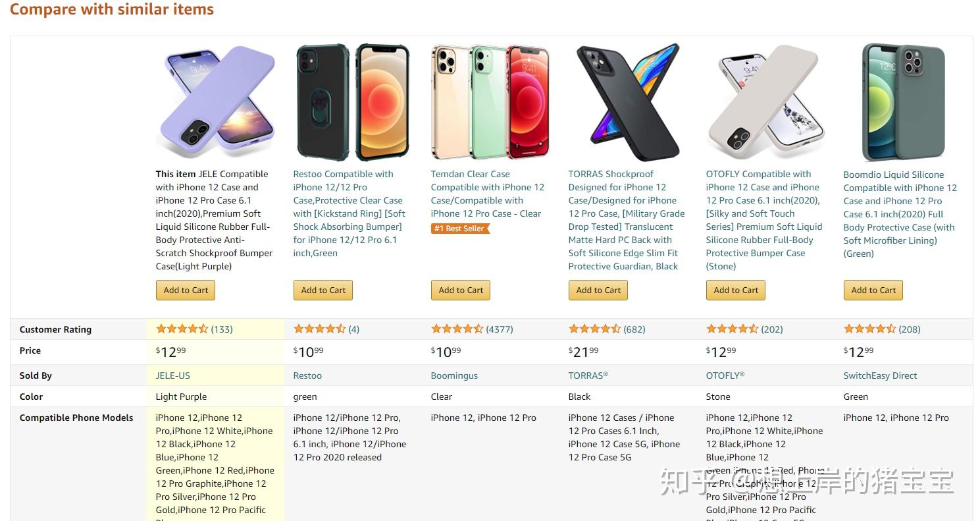Open the JELE light purple case image

[215, 102]
